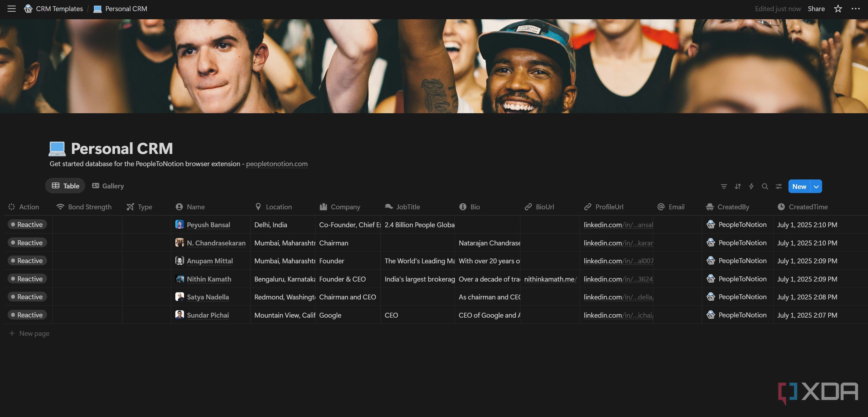Open the filter icon in database toolbar
868x417 pixels.
tap(724, 187)
